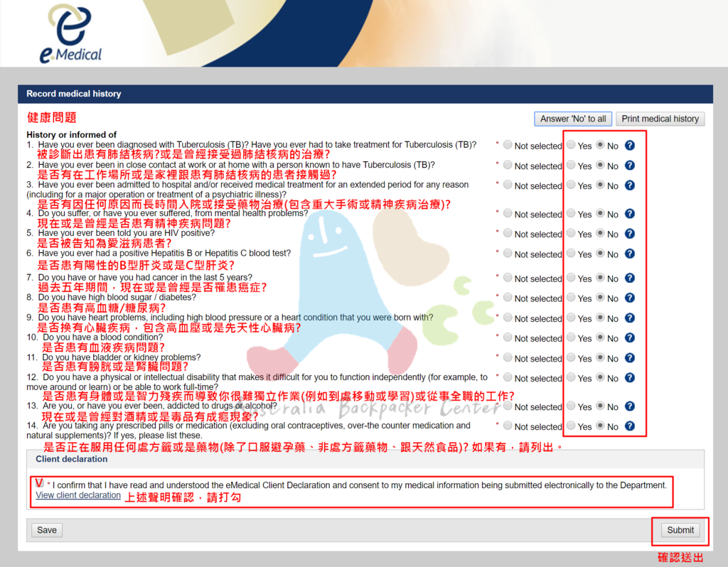728x567 pixels.
Task: Save the medical history form
Action: pos(47,530)
